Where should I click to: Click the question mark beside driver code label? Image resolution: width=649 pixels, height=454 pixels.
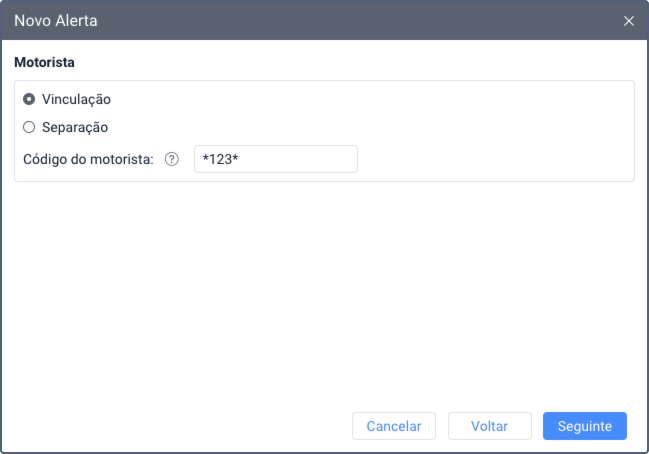(x=171, y=159)
